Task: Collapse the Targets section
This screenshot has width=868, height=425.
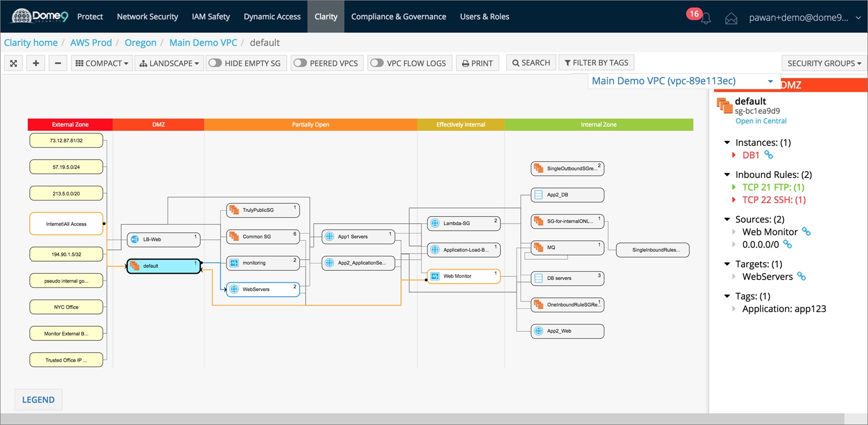Action: click(727, 264)
